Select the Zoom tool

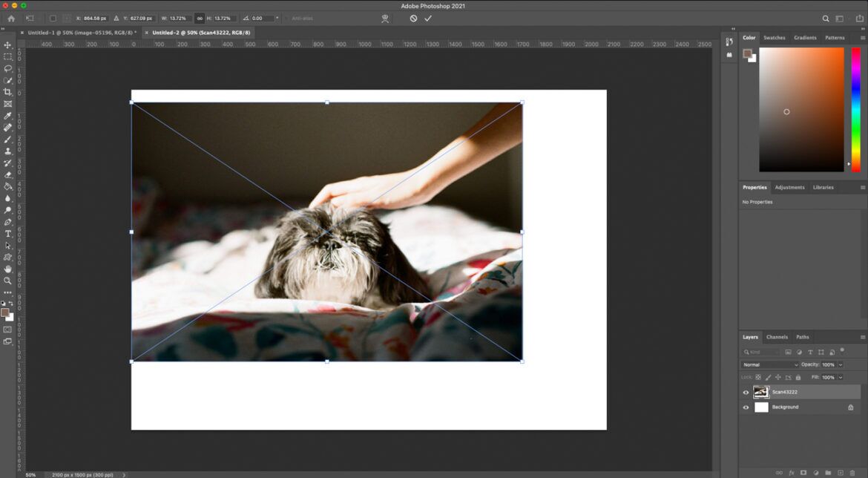click(x=7, y=281)
